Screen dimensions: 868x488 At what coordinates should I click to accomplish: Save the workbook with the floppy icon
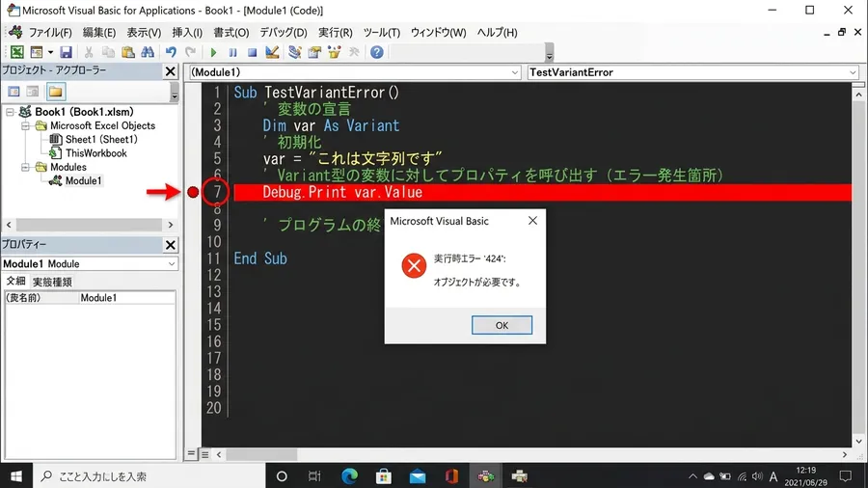pos(66,52)
